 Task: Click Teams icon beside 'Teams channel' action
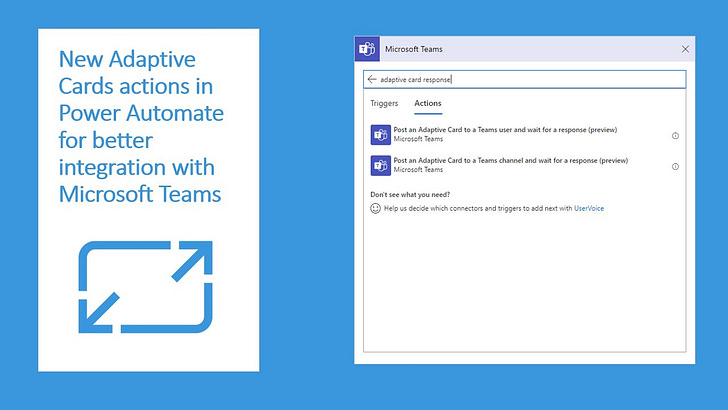(381, 166)
